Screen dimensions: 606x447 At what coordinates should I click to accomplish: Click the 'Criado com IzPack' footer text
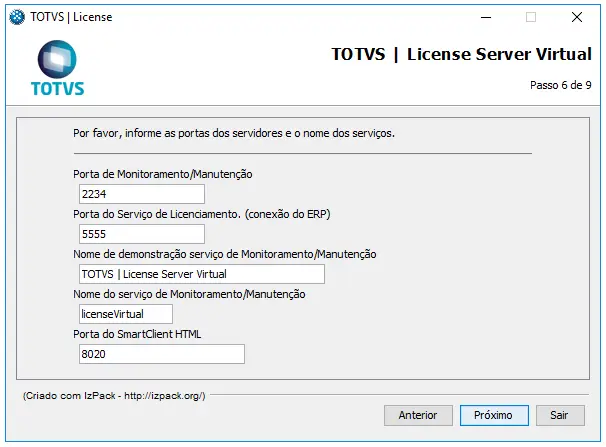(114, 396)
